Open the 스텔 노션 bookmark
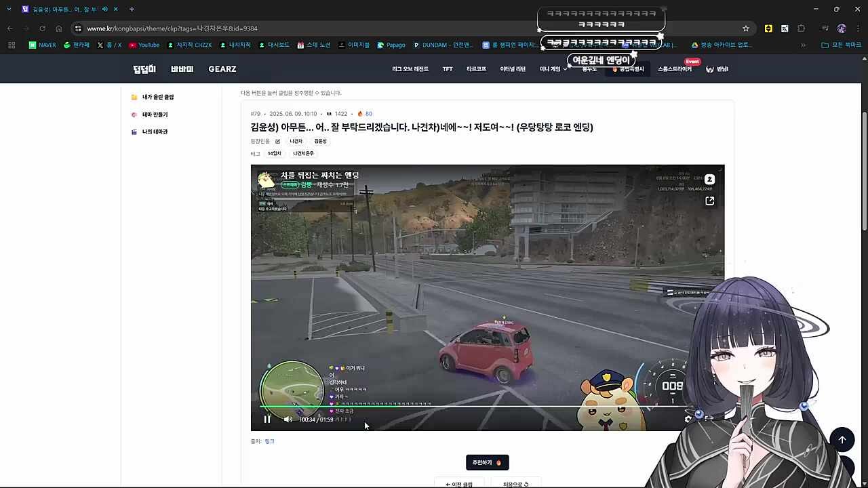This screenshot has height=488, width=868. coord(314,45)
